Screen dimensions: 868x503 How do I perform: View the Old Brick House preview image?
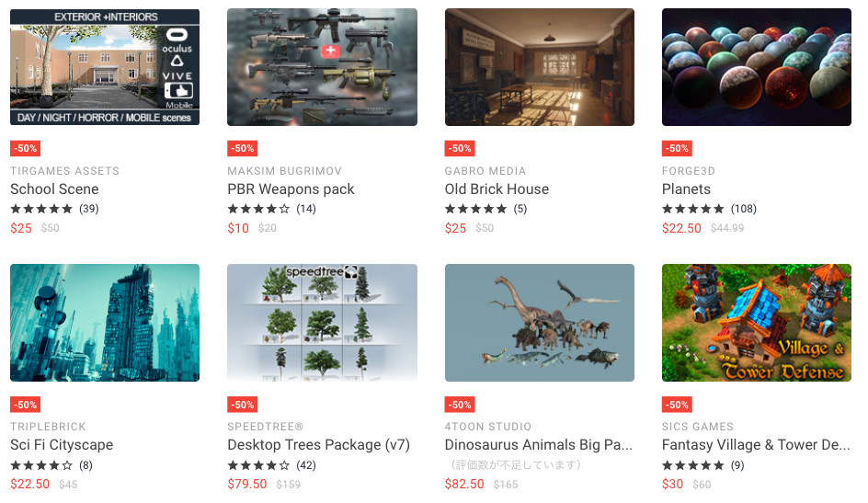[x=540, y=67]
